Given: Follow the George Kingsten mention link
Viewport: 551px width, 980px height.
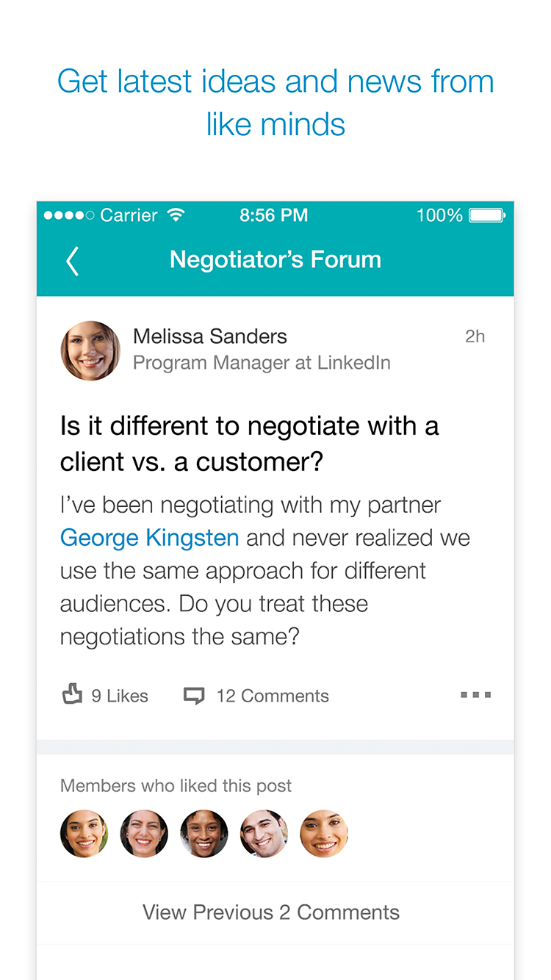Looking at the screenshot, I should pyautogui.click(x=149, y=538).
